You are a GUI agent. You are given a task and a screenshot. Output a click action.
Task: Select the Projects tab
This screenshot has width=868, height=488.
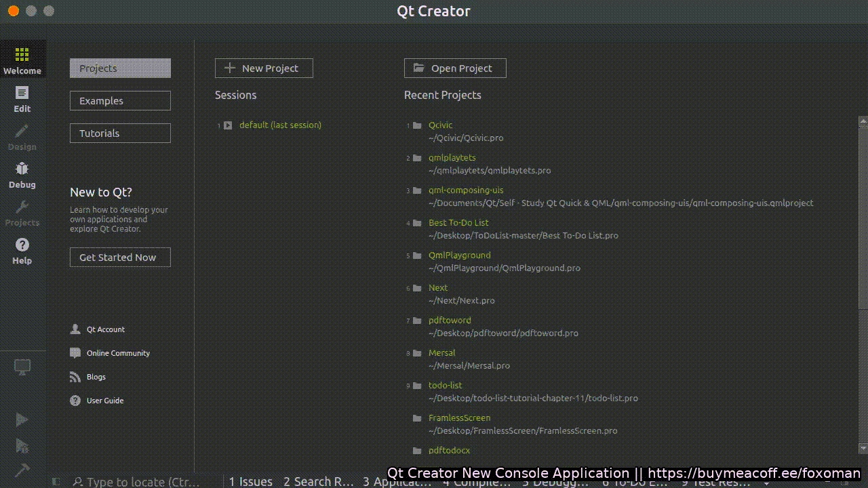coord(120,68)
